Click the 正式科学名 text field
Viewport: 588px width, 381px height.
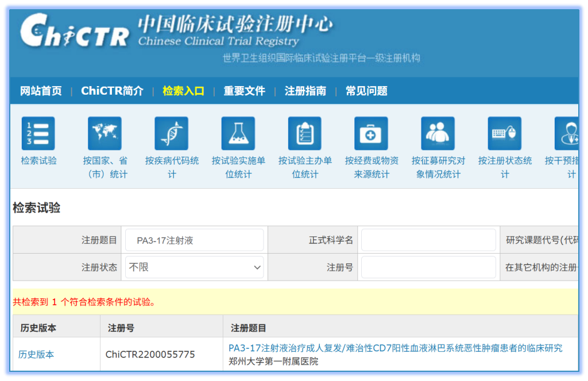428,240
